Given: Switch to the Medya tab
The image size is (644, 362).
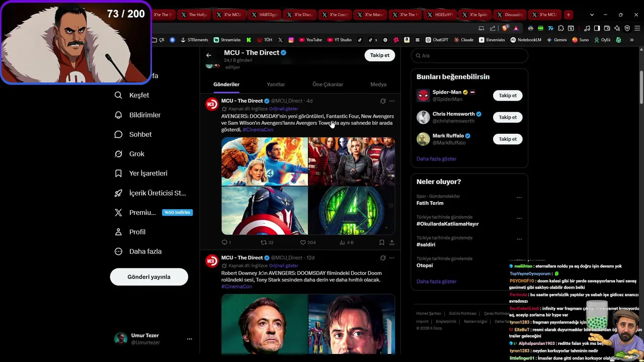Looking at the screenshot, I should coord(378,84).
